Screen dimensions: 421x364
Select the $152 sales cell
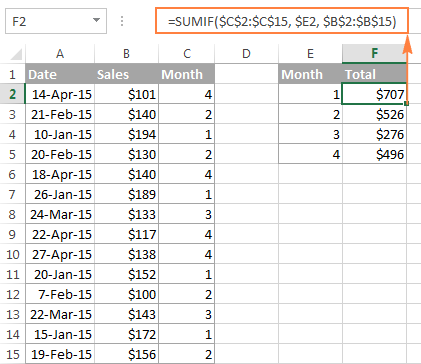[126, 274]
